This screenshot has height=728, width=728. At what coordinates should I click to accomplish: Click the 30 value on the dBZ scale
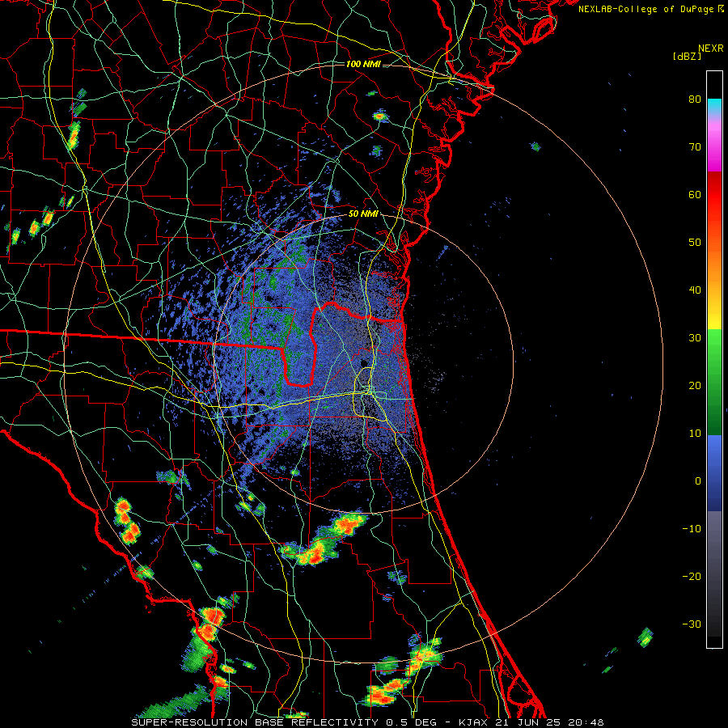pyautogui.click(x=695, y=337)
